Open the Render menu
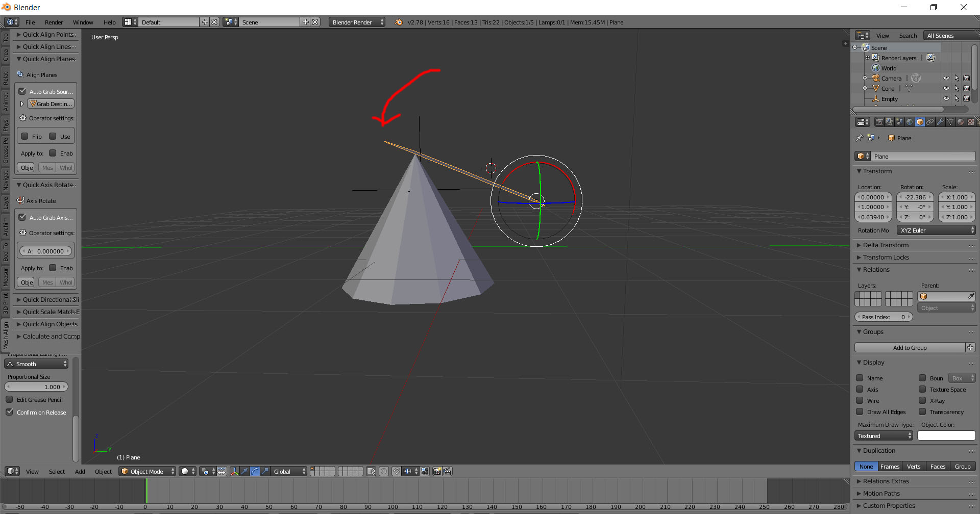The width and height of the screenshot is (980, 514). click(x=54, y=22)
